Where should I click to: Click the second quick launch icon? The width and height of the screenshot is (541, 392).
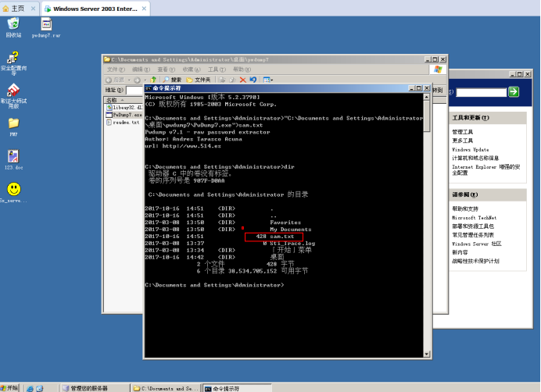point(40,388)
